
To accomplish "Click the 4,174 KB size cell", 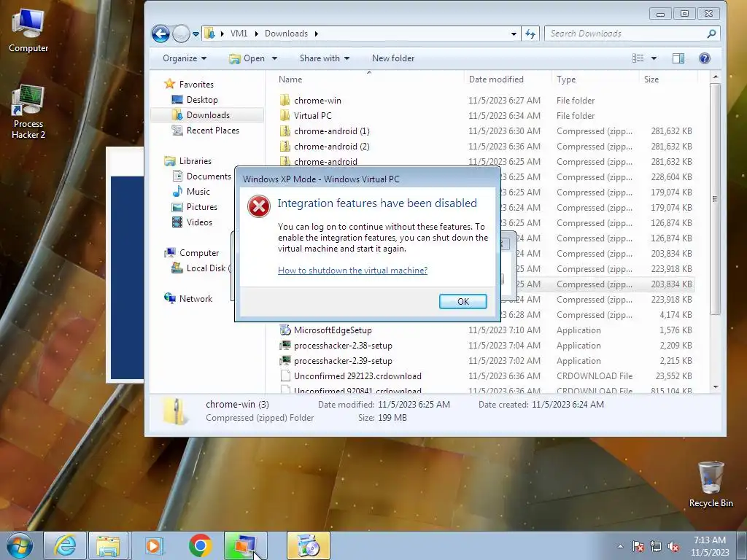I will tap(676, 315).
